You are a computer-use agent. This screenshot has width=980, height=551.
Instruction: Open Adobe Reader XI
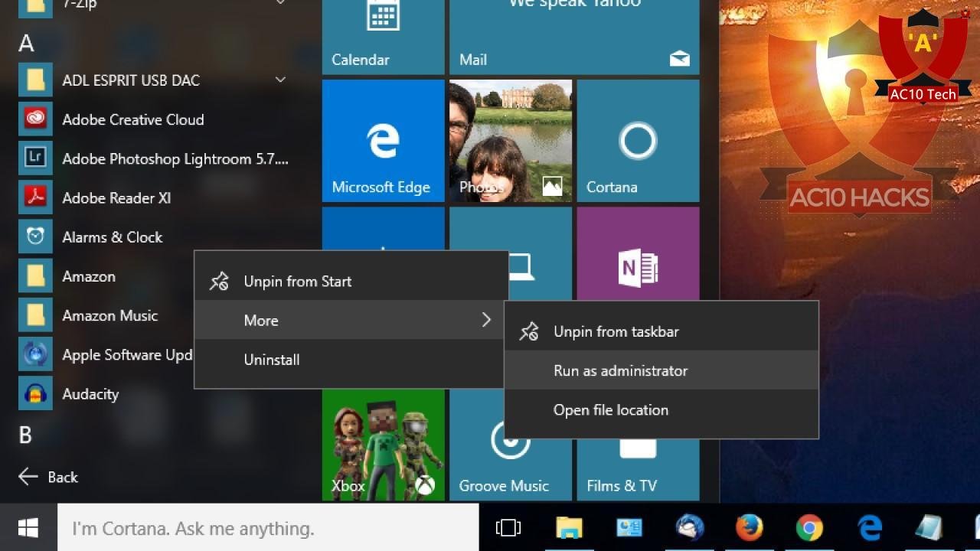click(116, 198)
